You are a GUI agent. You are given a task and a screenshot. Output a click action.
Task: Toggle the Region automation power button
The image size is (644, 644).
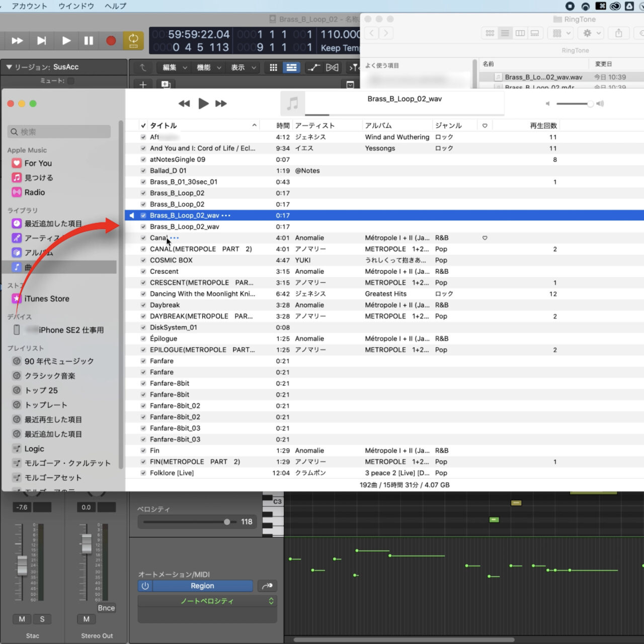click(x=145, y=586)
